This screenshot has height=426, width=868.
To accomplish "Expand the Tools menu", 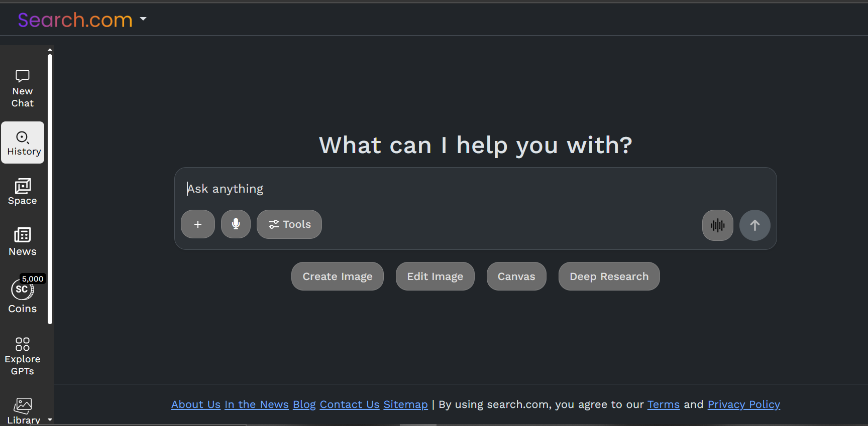I will point(289,224).
